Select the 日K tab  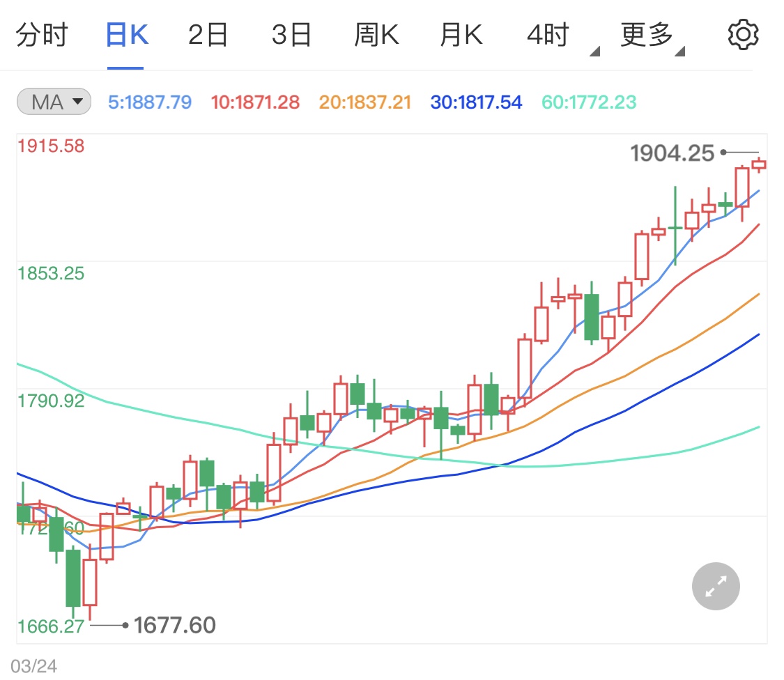(x=127, y=35)
